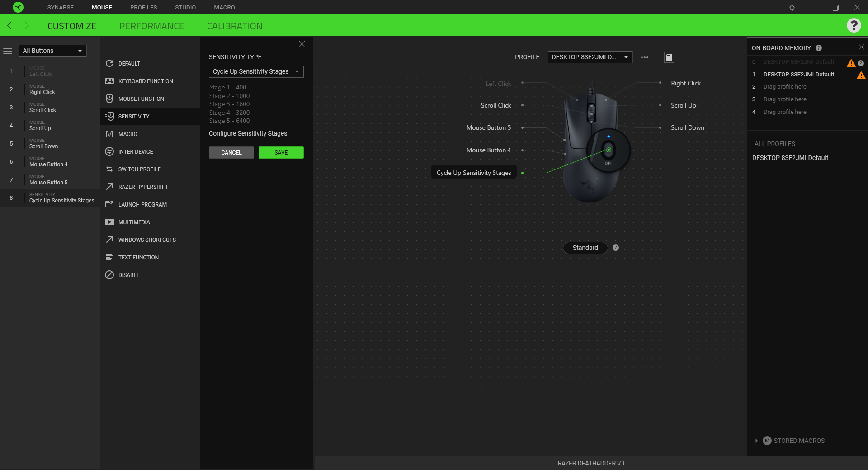Click the Disable icon
868x470 pixels.
pyautogui.click(x=109, y=275)
